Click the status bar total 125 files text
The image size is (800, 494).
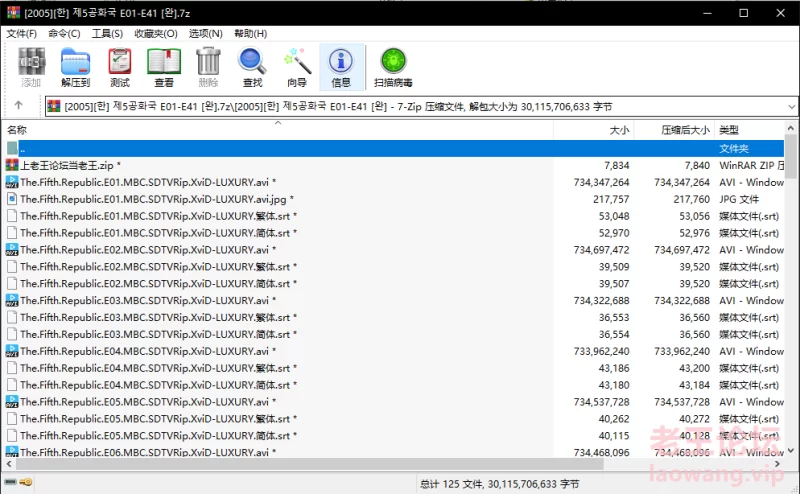tap(499, 483)
